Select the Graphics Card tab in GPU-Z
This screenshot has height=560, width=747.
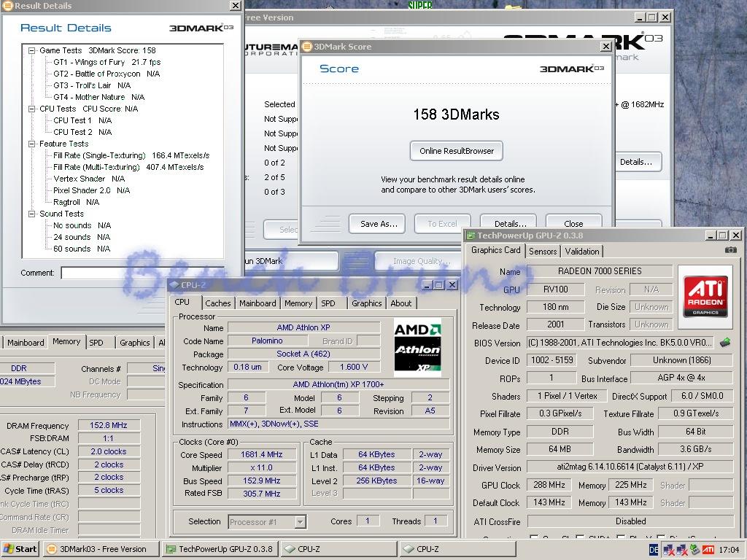495,251
